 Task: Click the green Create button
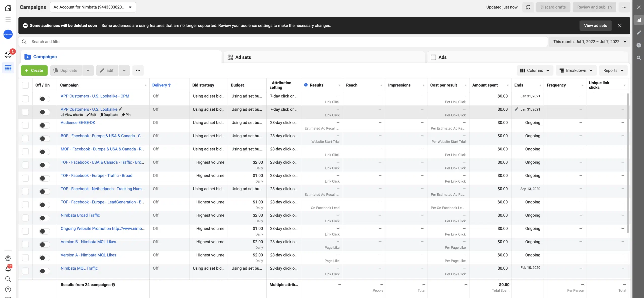[34, 70]
